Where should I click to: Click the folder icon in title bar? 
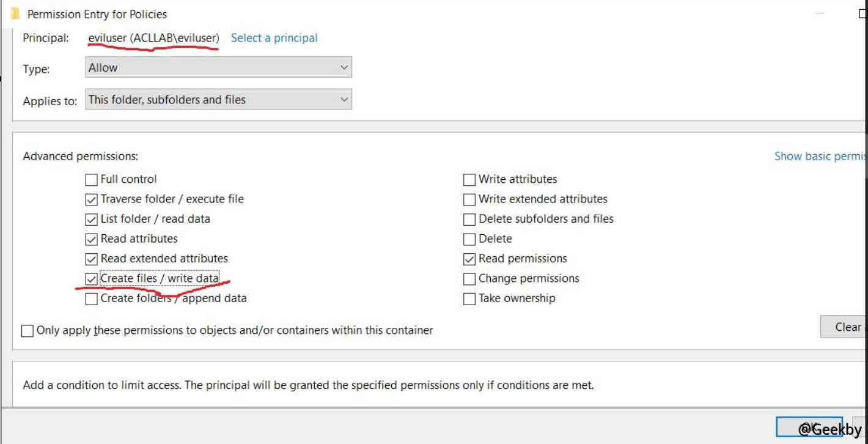pos(15,13)
